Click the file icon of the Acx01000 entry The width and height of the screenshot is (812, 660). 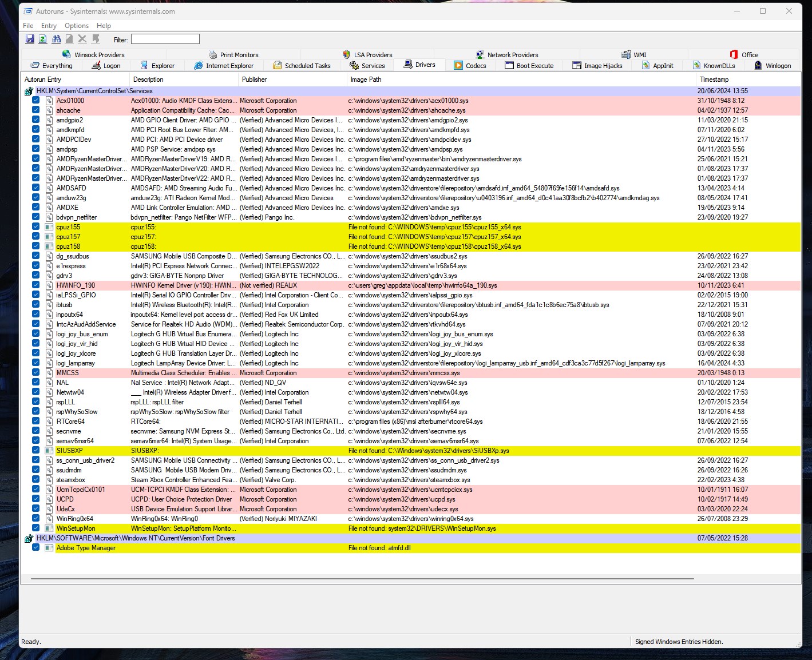[49, 101]
